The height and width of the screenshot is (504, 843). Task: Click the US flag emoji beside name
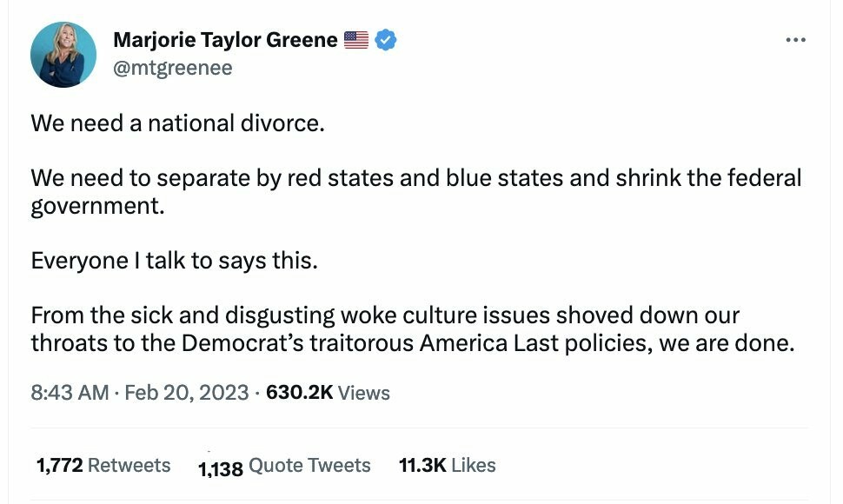[356, 39]
